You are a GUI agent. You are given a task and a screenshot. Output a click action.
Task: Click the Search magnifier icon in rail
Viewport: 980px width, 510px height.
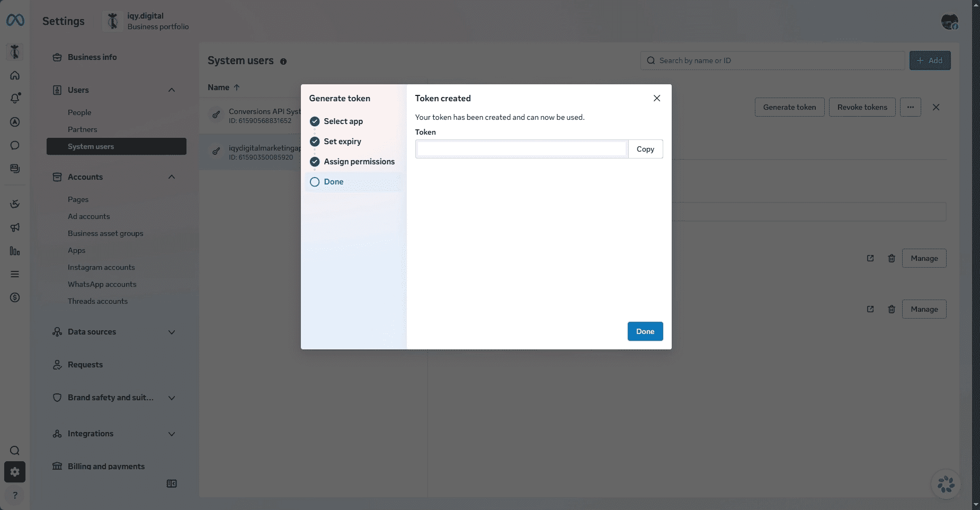(15, 451)
